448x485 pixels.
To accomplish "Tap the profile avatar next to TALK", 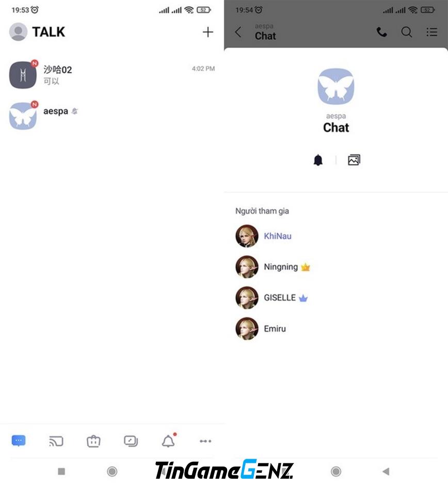I will click(18, 31).
